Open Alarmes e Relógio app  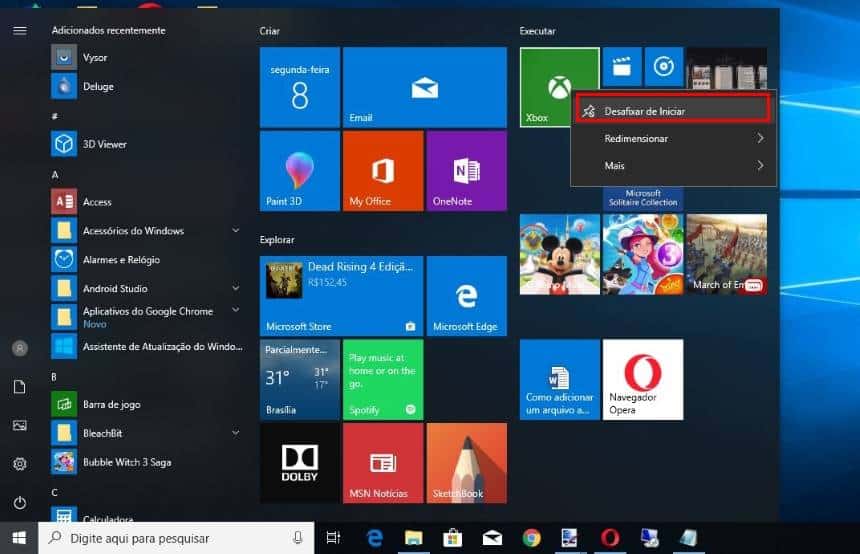click(x=147, y=259)
